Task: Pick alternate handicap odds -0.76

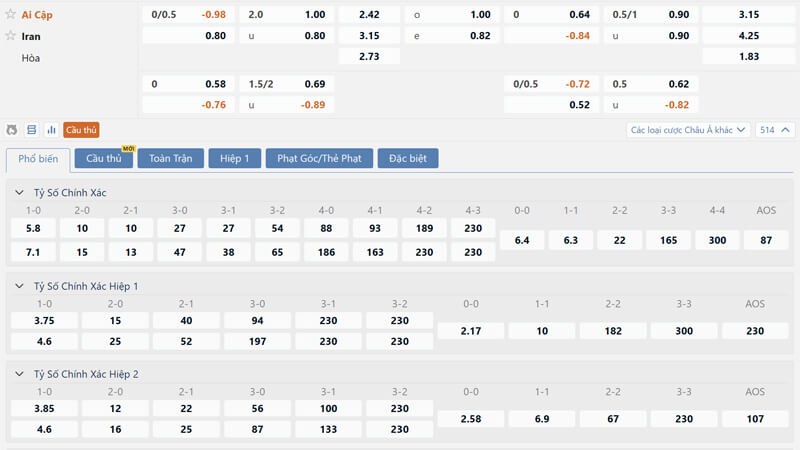Action: tap(188, 105)
